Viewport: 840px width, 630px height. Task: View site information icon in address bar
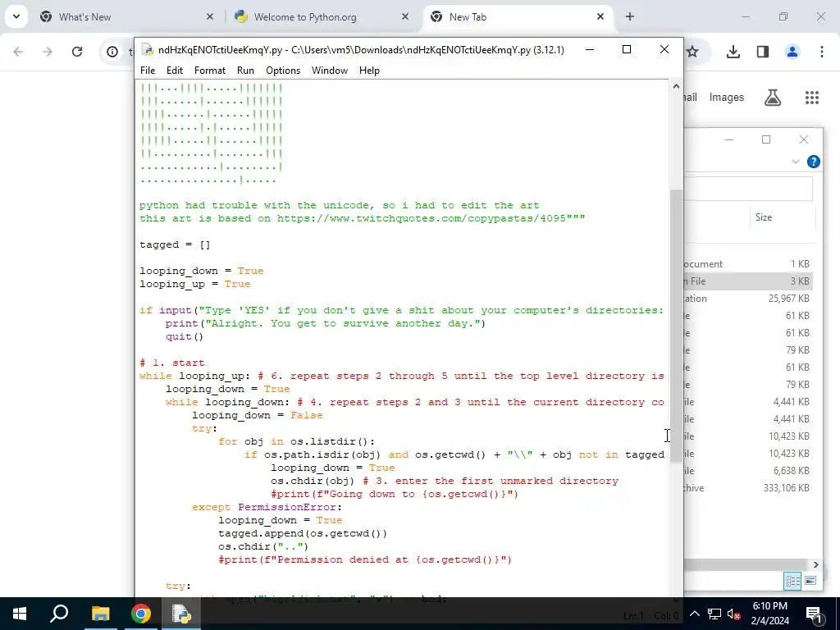(112, 52)
